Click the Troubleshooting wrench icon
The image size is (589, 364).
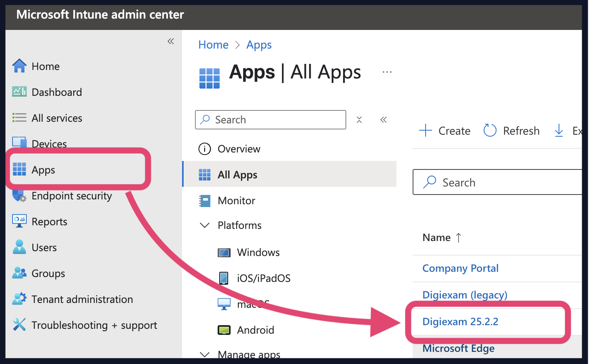coord(19,325)
